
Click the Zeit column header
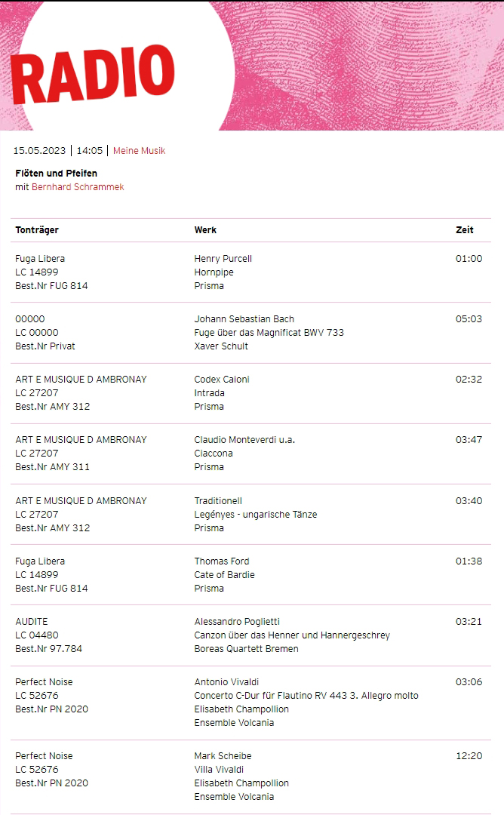[x=465, y=229]
